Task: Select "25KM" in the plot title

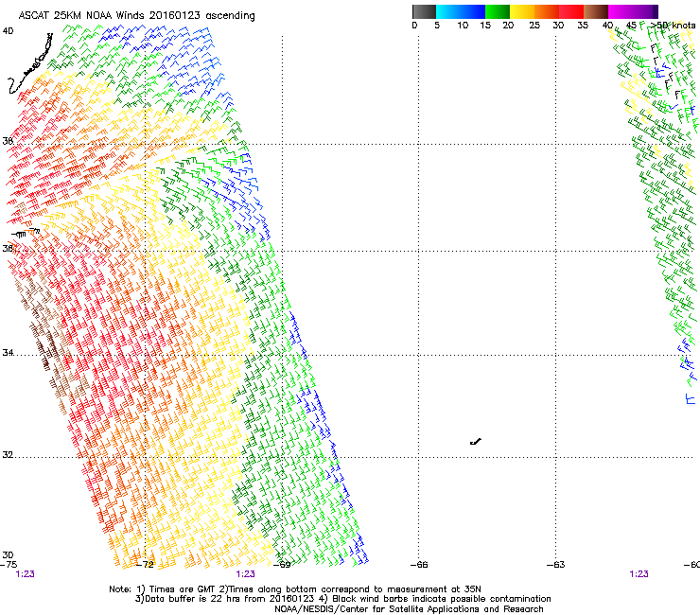Action: [67, 16]
